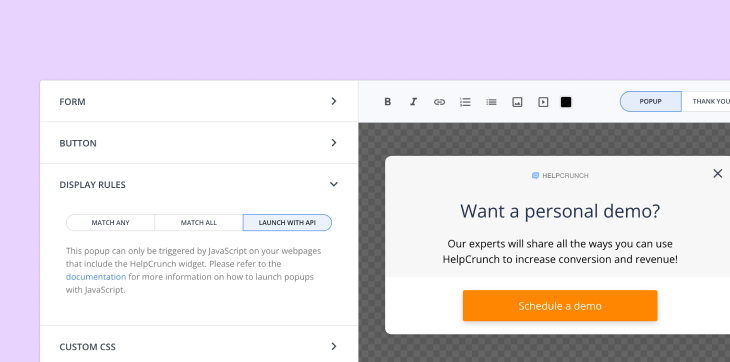Click the 'triggered by JavaScript' description text

193,270
